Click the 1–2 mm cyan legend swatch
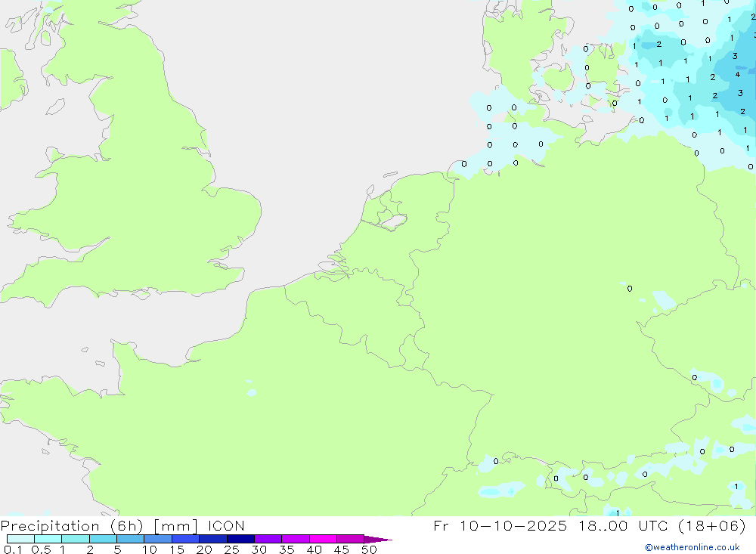This screenshot has height=554, width=756. point(76,539)
